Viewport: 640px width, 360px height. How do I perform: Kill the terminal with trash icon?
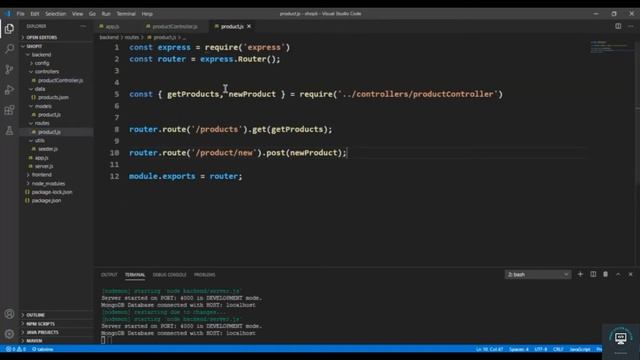(605, 274)
